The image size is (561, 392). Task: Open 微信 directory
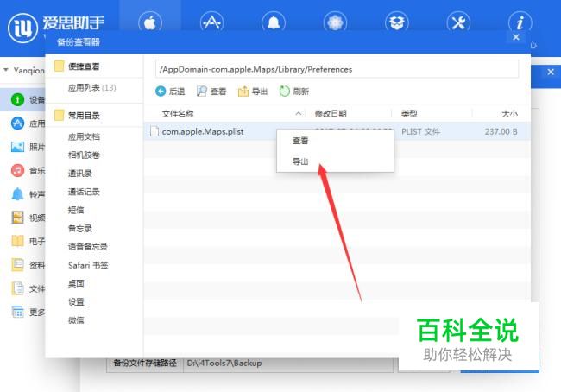76,320
